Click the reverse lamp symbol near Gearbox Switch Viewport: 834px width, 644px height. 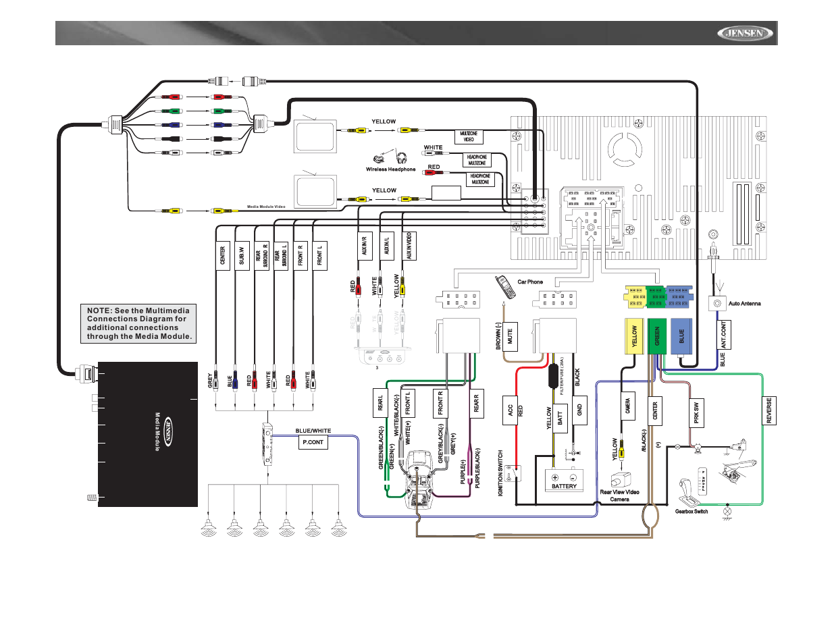coord(727,512)
